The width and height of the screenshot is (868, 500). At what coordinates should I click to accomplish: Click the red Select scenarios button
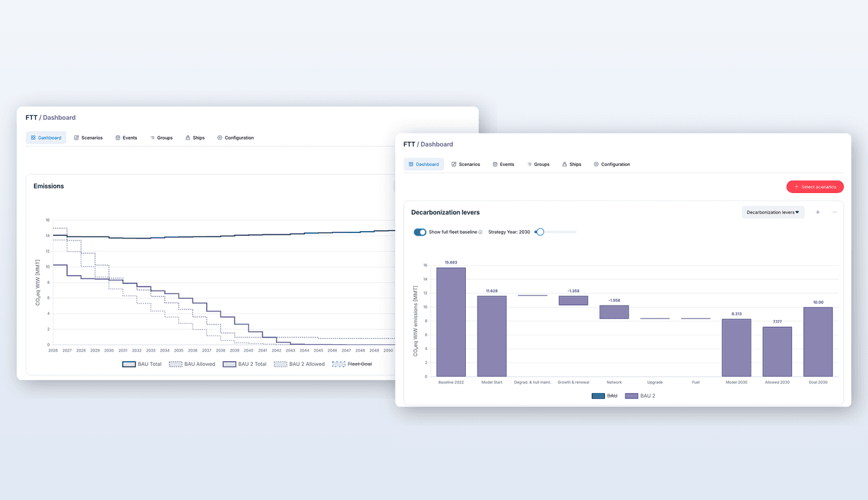point(814,186)
